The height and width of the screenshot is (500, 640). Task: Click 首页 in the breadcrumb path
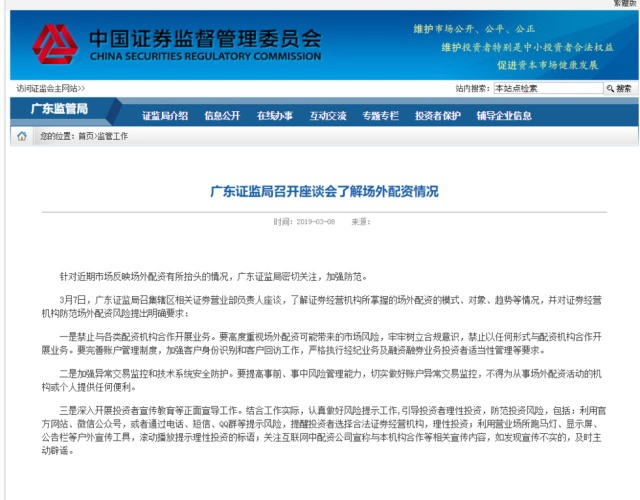pos(86,135)
